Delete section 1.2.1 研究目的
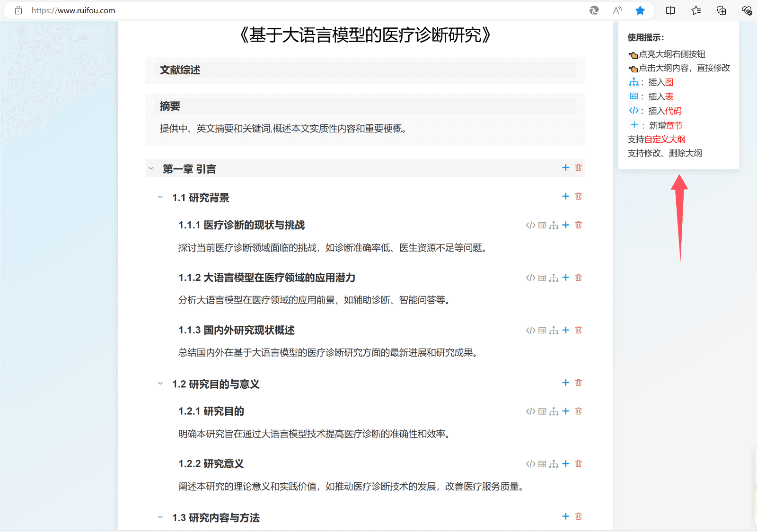 (x=578, y=411)
